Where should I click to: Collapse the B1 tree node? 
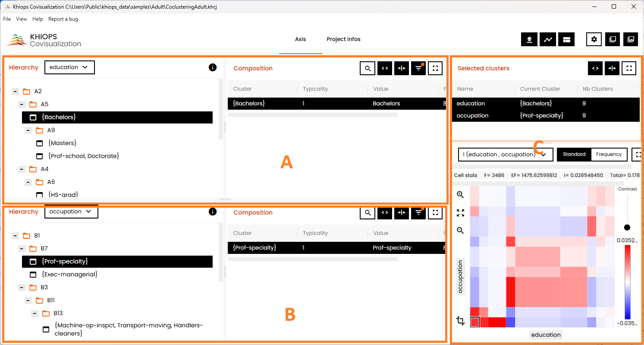[15, 236]
